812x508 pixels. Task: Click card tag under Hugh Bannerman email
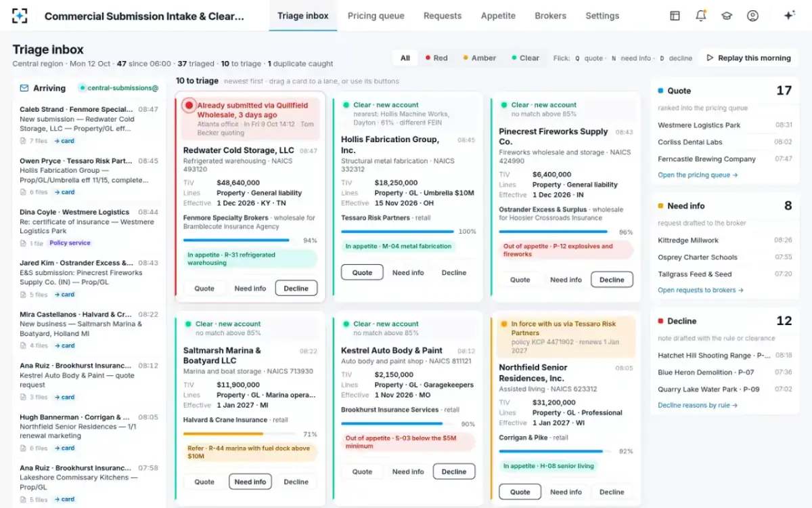[66, 448]
